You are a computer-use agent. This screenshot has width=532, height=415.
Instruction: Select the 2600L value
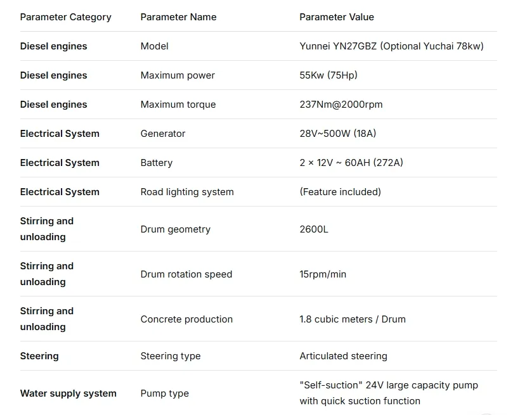pyautogui.click(x=314, y=229)
